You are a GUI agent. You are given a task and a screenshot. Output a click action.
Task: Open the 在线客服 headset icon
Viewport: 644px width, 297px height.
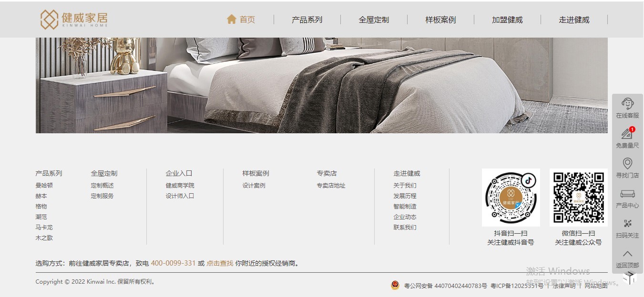(627, 103)
